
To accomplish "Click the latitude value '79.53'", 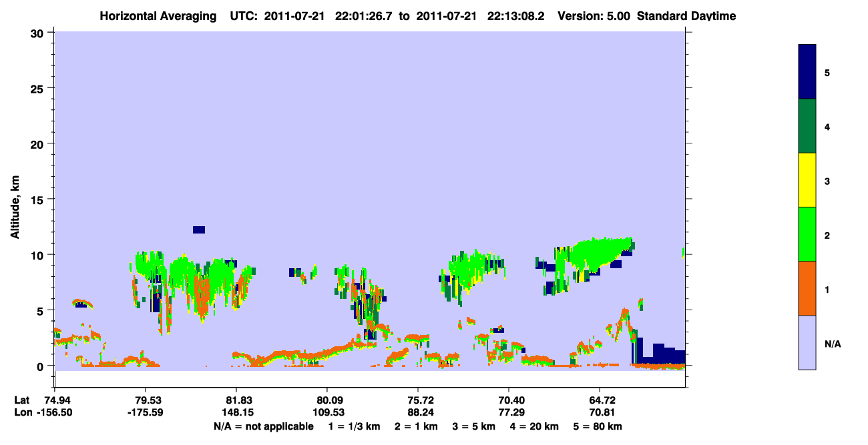I will (x=145, y=400).
